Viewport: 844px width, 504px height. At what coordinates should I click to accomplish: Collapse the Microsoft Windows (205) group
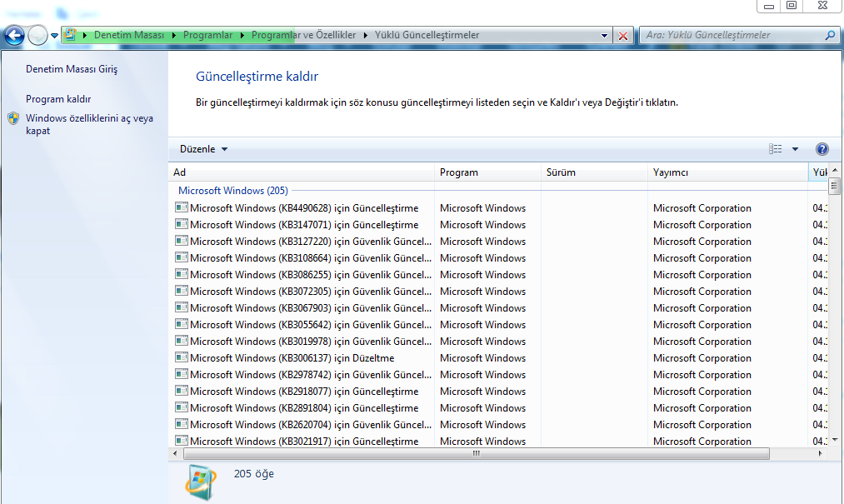[233, 191]
